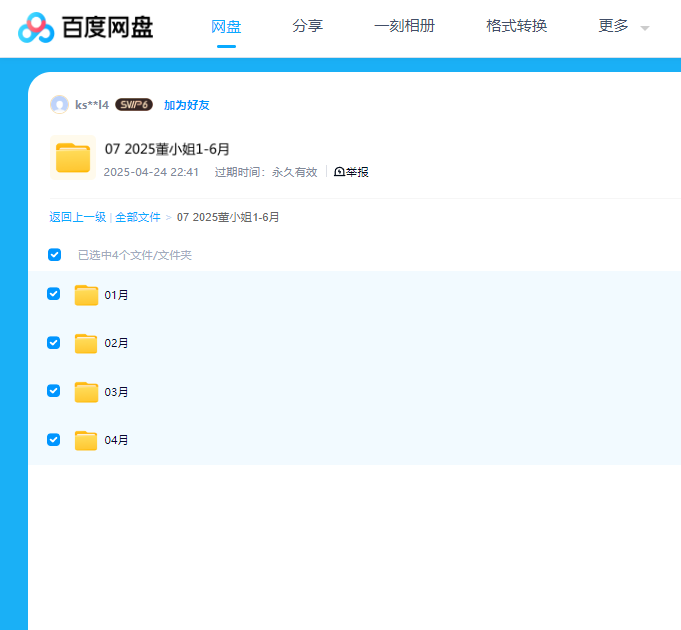
Task: Click the large shared folder icon
Action: coord(72,157)
